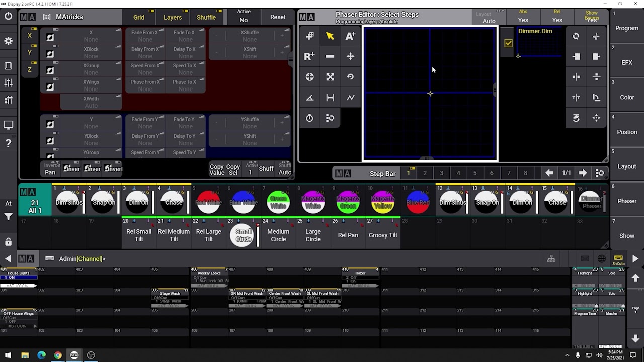
Task: Toggle the enable switch for YBlock row
Action: pyautogui.click(x=50, y=140)
